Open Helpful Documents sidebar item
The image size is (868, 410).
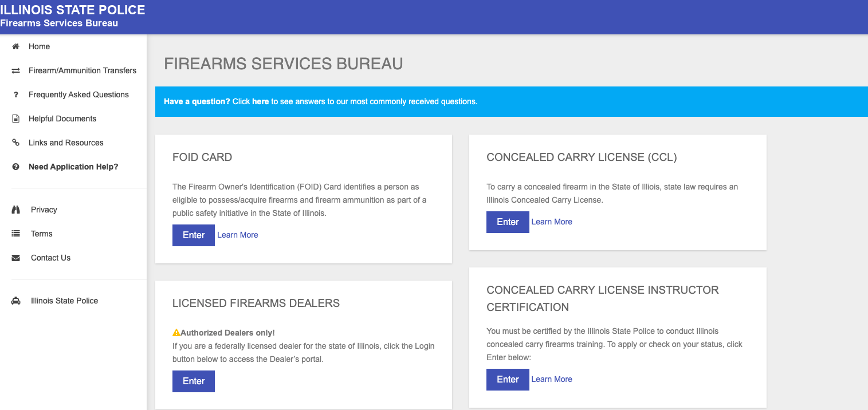(62, 119)
